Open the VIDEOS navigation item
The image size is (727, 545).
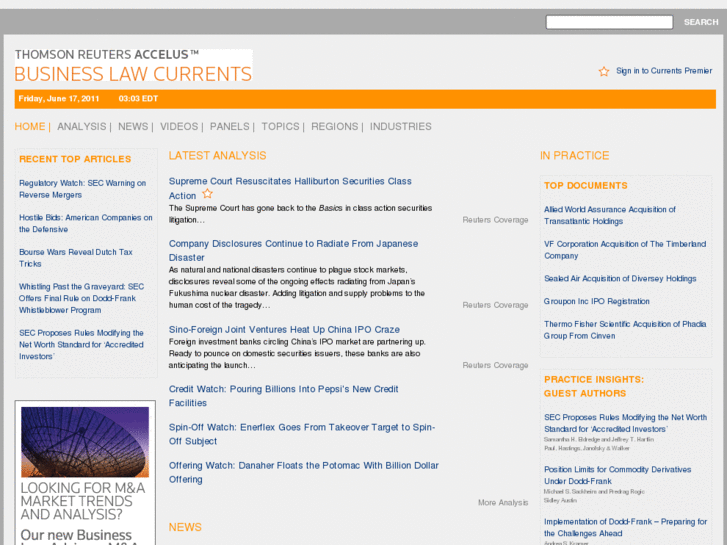pos(179,127)
